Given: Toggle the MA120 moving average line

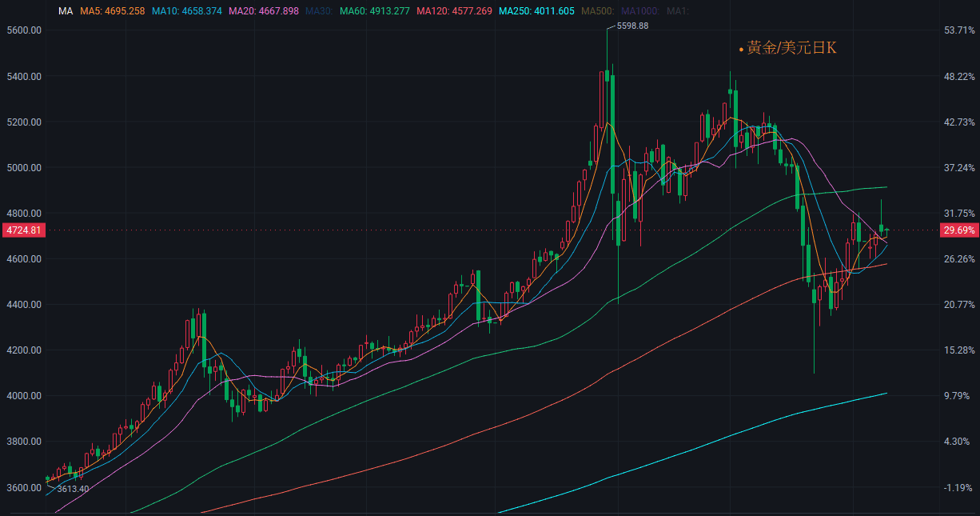Looking at the screenshot, I should pyautogui.click(x=455, y=11).
